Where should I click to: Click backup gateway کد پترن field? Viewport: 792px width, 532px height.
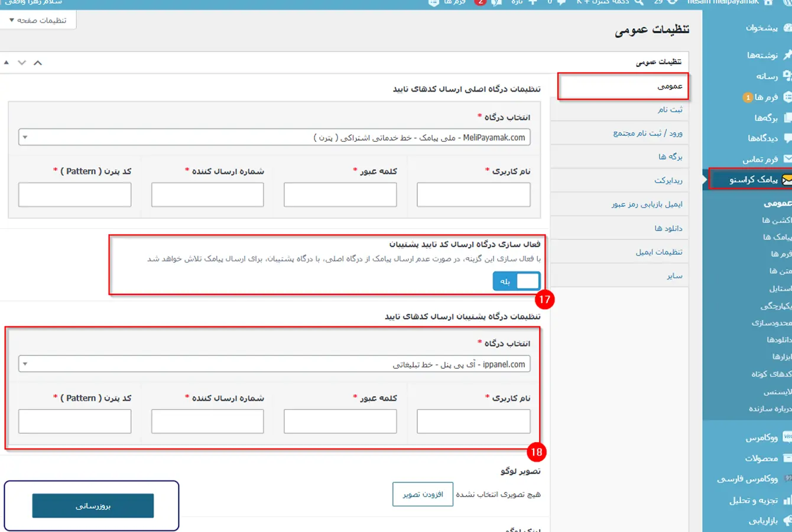[x=74, y=421]
